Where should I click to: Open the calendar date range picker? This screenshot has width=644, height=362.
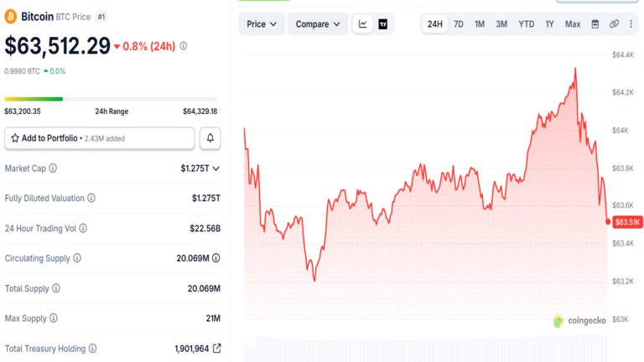(x=595, y=24)
